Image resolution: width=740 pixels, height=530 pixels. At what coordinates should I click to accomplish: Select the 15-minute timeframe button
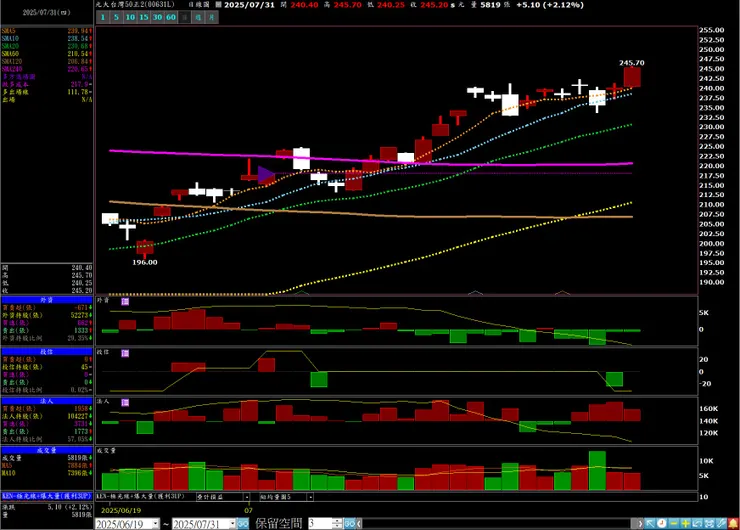143,17
